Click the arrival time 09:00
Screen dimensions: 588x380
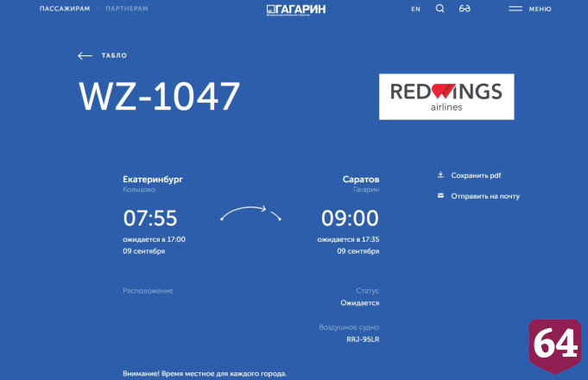point(350,218)
